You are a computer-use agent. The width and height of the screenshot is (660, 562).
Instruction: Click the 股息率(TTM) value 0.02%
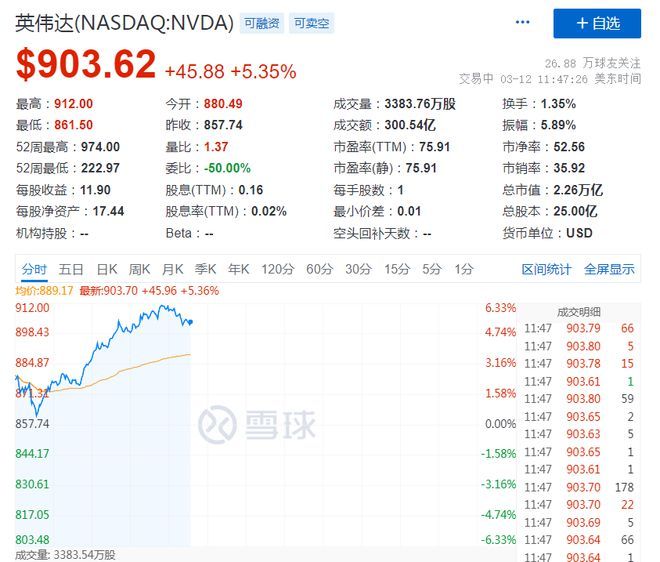point(269,211)
